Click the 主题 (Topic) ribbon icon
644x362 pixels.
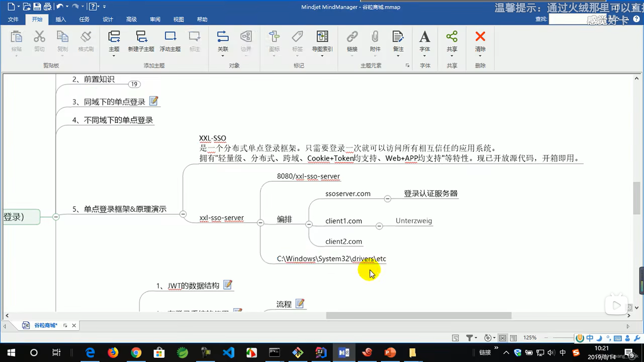click(x=114, y=37)
